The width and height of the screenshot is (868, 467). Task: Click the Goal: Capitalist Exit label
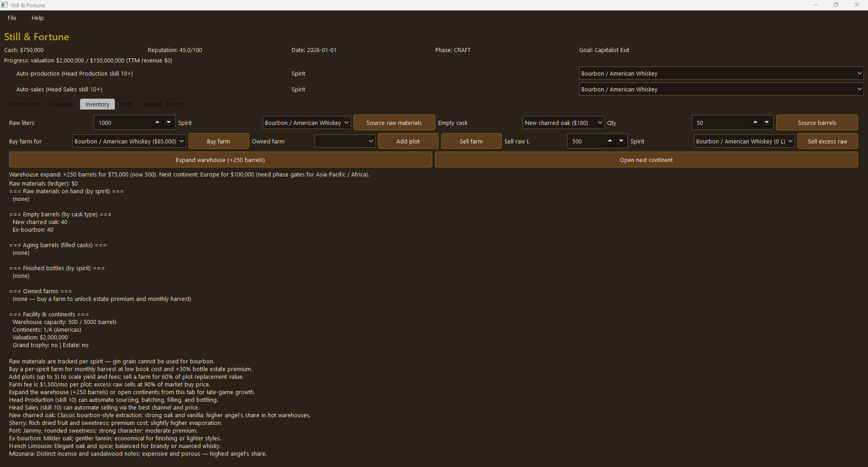point(604,50)
